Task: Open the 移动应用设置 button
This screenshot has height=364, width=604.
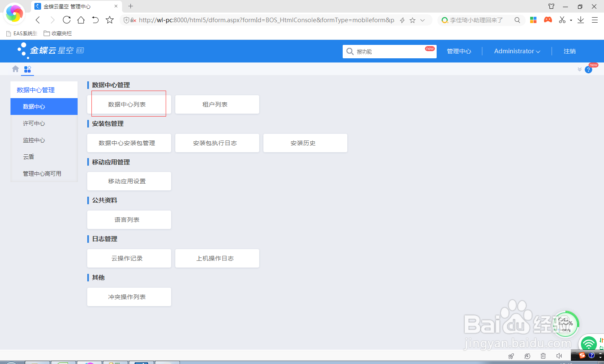Action: coord(129,181)
